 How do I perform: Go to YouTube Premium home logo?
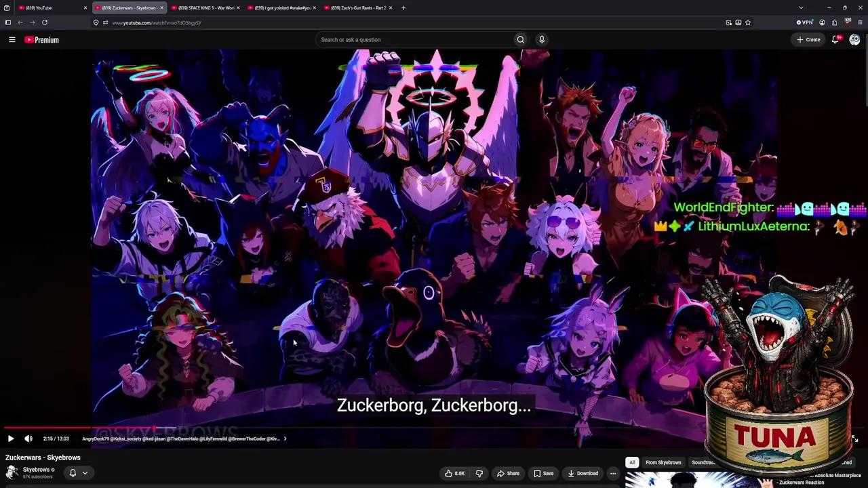42,40
